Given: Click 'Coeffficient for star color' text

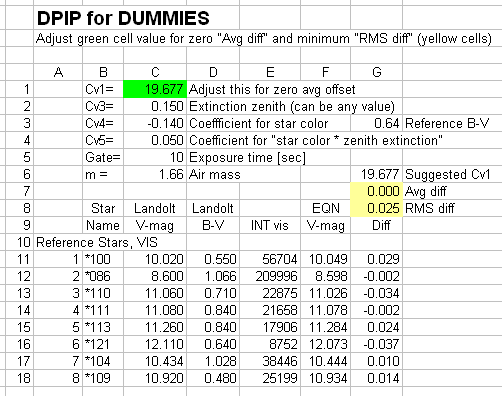Looking at the screenshot, I should (259, 123).
